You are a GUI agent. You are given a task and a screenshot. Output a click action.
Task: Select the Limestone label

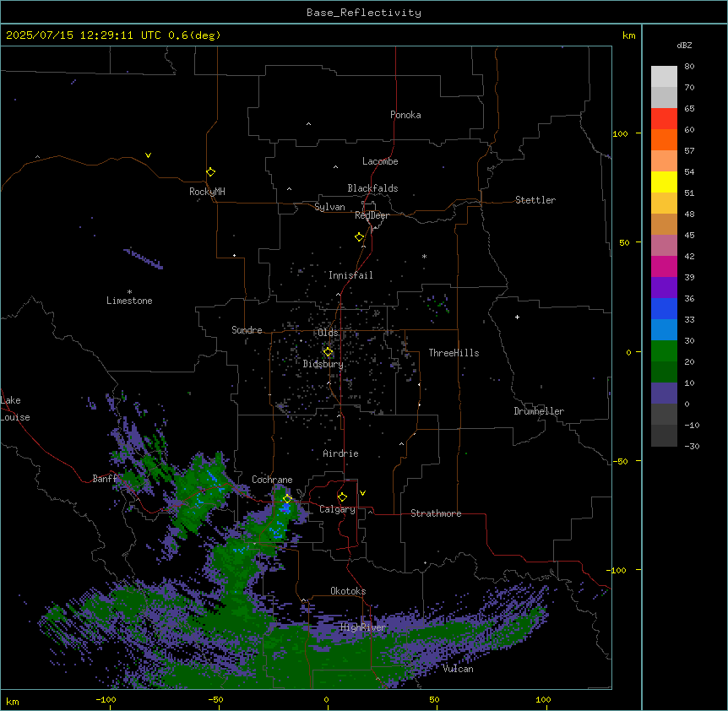(x=129, y=301)
